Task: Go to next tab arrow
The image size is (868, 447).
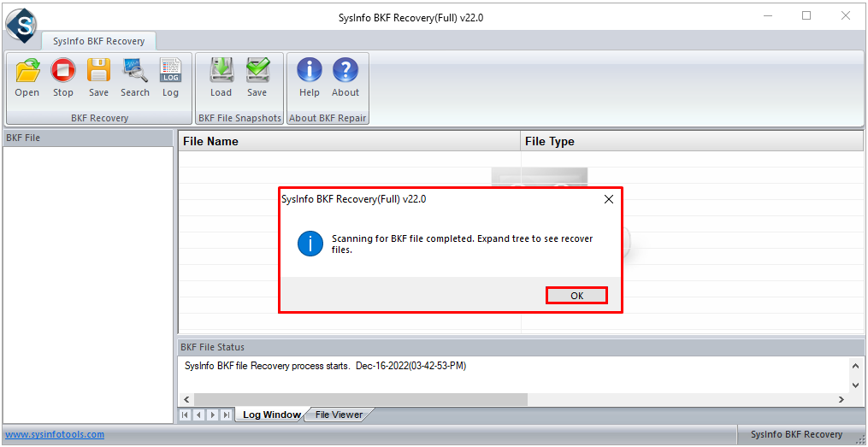Action: (x=213, y=415)
